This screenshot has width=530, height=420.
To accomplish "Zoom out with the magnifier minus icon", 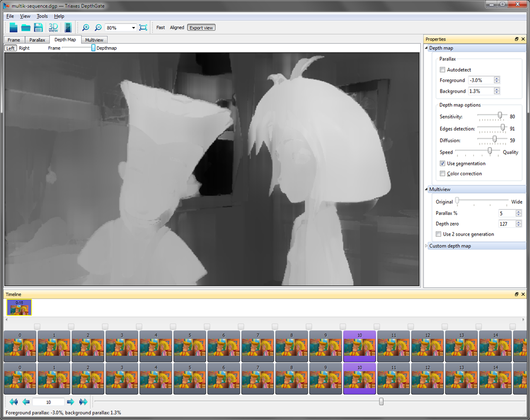I will point(98,28).
